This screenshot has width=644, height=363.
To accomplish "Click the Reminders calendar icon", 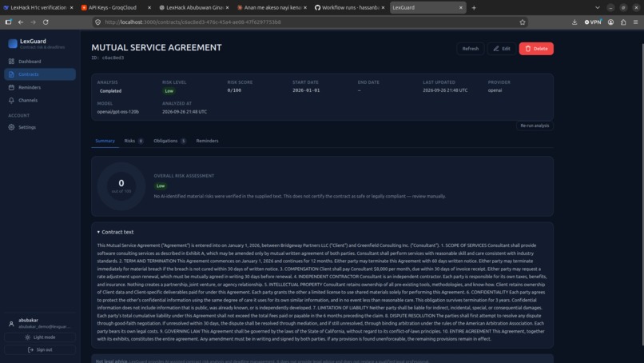I will point(11,88).
